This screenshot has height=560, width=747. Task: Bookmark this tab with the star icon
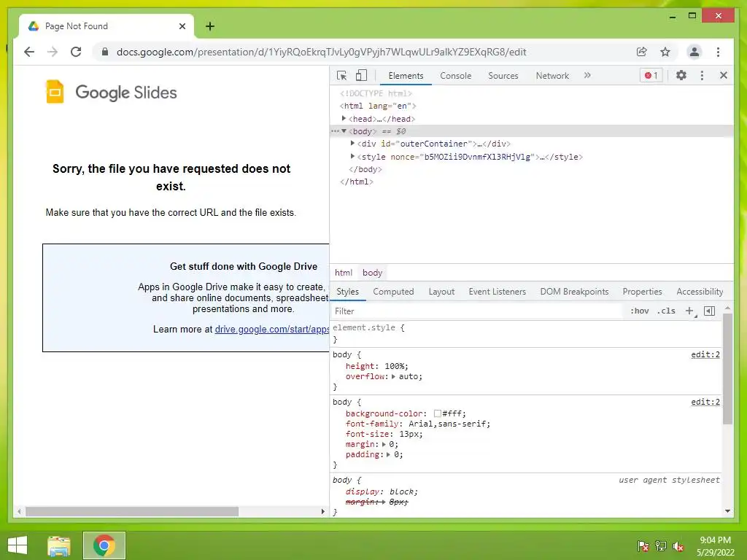pyautogui.click(x=665, y=52)
